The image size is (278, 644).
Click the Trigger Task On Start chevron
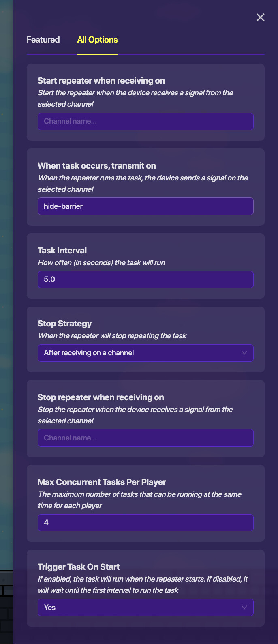click(244, 608)
